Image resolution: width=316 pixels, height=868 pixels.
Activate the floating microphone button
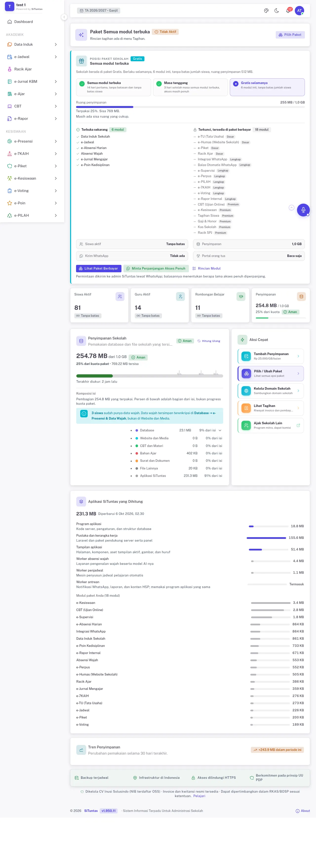coord(303,210)
